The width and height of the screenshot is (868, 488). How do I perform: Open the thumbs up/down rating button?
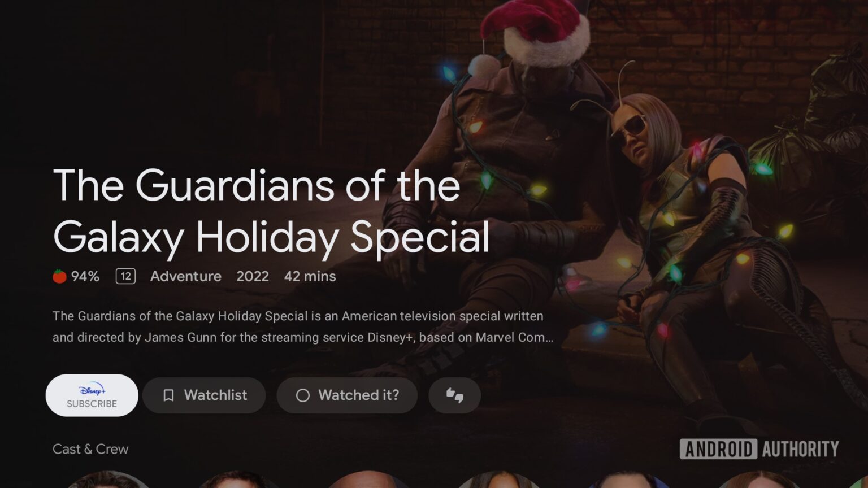coord(455,395)
